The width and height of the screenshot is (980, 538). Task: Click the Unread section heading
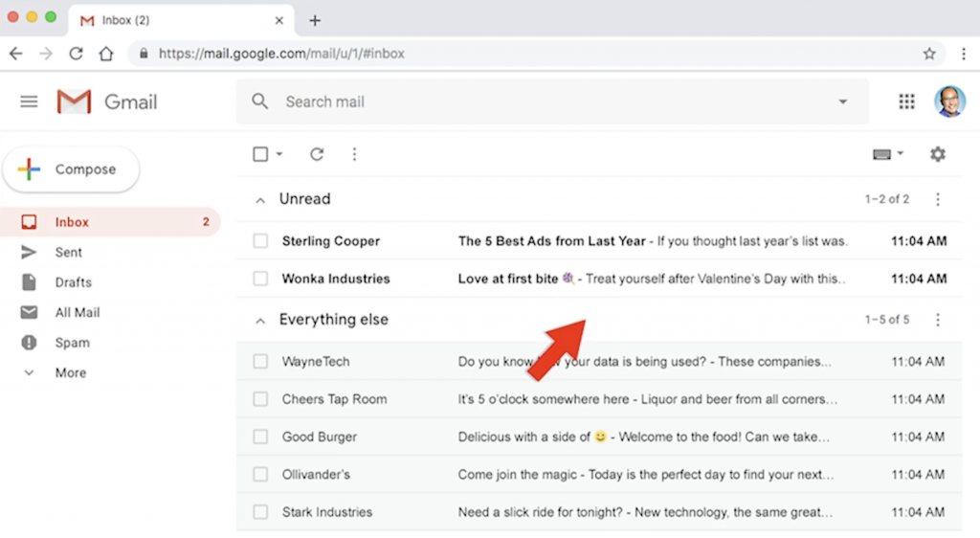[x=305, y=199]
